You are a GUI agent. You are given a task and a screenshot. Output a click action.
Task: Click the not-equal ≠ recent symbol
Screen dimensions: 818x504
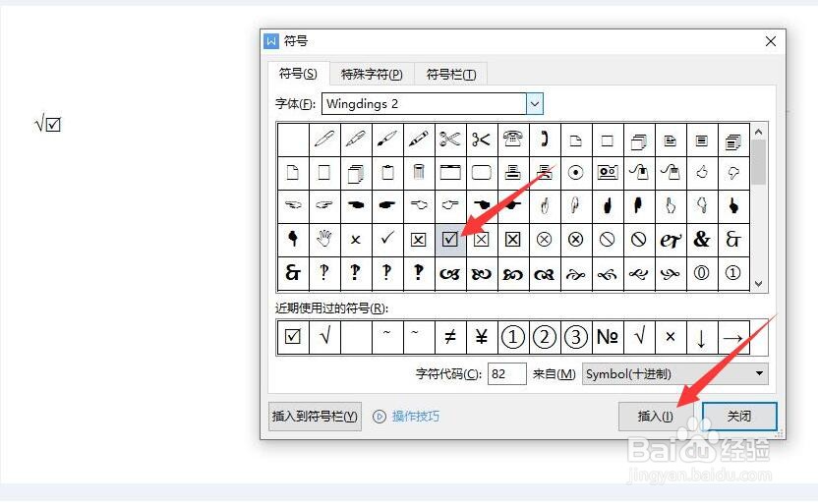449,337
